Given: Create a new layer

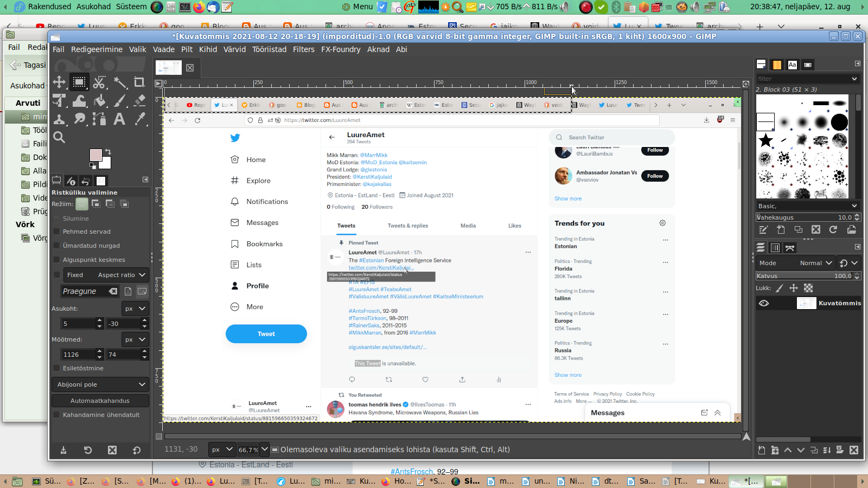Looking at the screenshot, I should click(762, 450).
